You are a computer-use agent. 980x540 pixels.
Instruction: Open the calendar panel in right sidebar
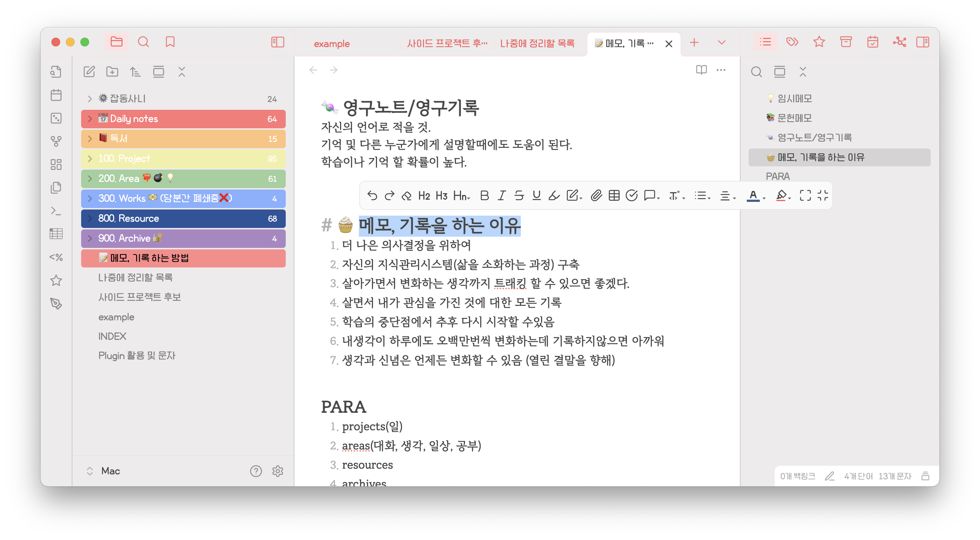click(872, 42)
